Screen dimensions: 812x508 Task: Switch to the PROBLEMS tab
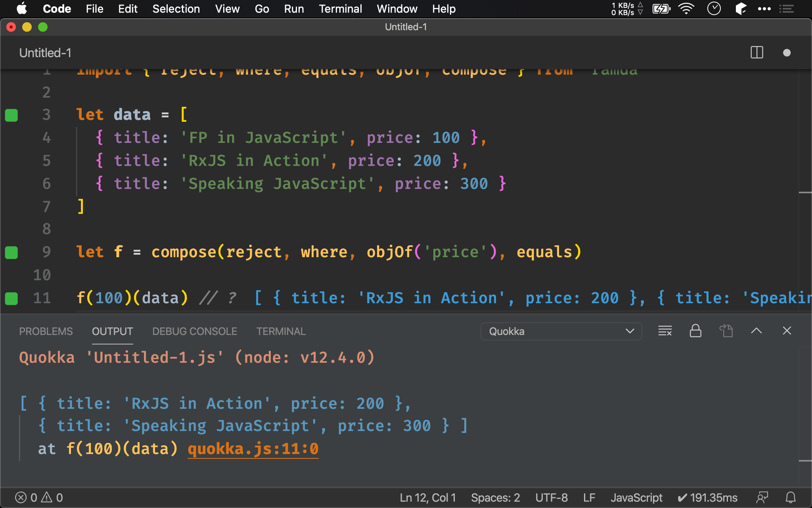point(46,331)
